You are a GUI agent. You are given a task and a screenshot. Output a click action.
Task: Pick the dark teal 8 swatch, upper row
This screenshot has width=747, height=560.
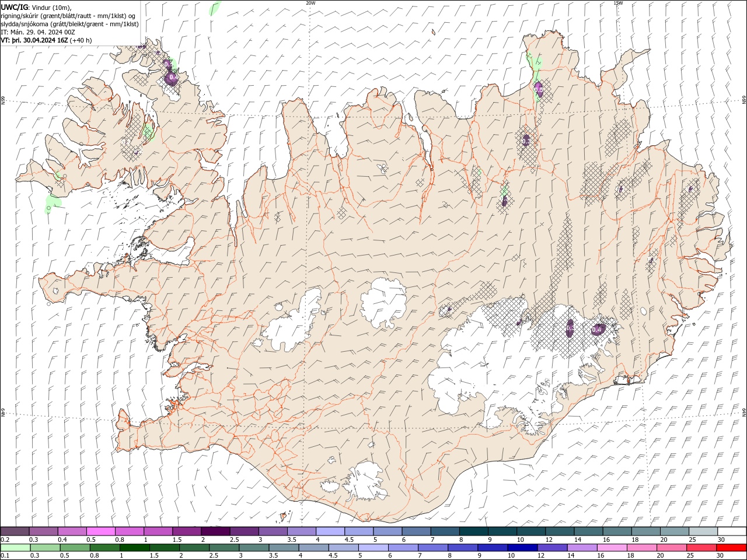coord(473,531)
